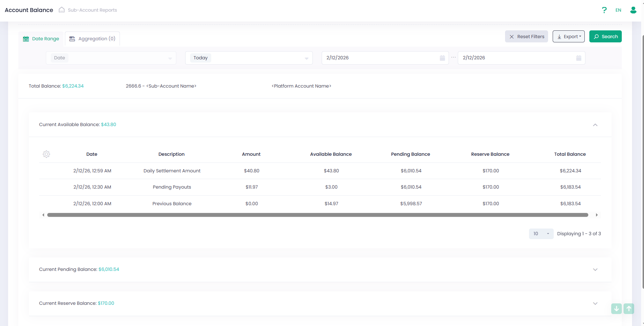
Task: Expand the Current Pending Balance section
Action: coord(595,269)
